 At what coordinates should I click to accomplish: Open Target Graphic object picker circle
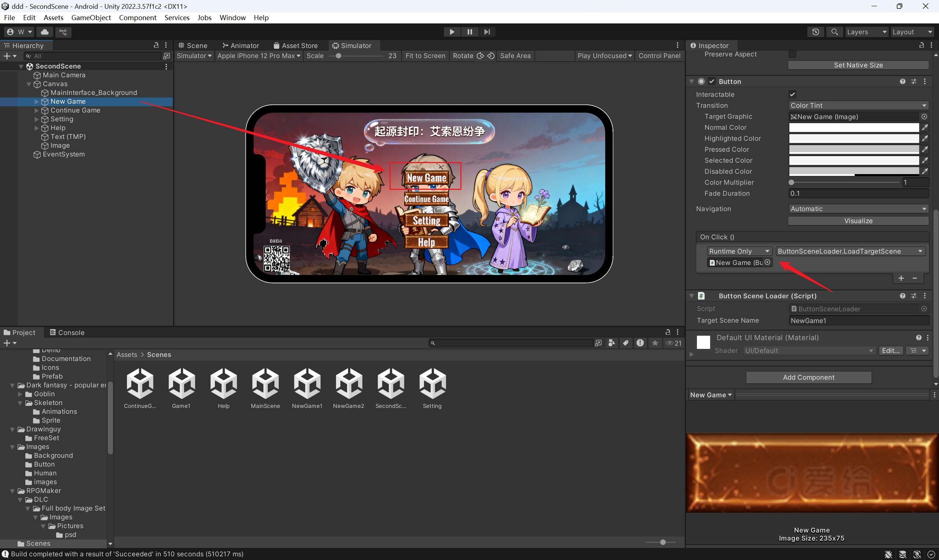pos(924,117)
